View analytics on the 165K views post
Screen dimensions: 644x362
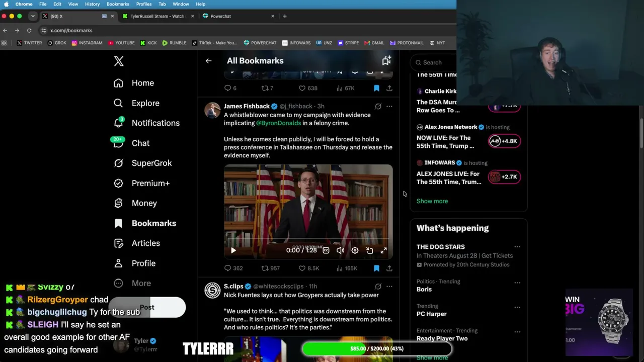click(348, 268)
